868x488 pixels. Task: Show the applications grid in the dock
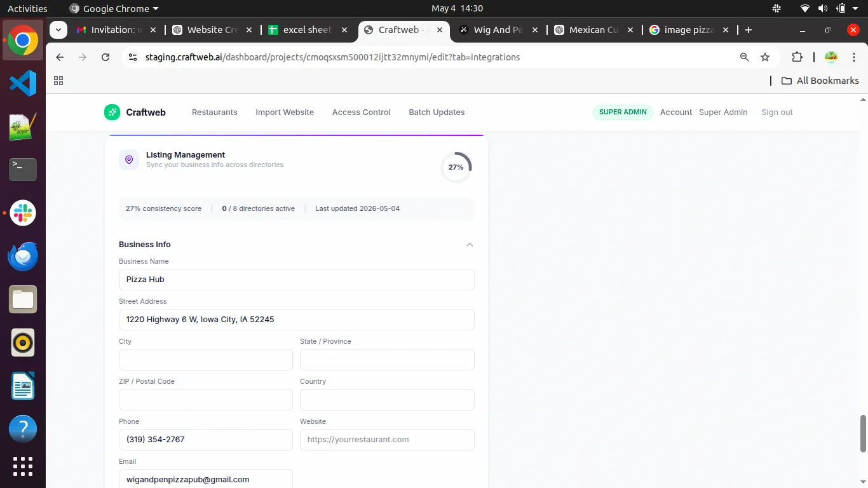pyautogui.click(x=23, y=466)
